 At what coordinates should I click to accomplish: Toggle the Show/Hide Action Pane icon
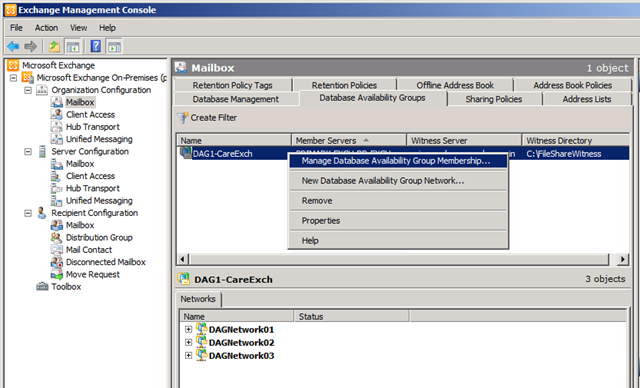114,47
